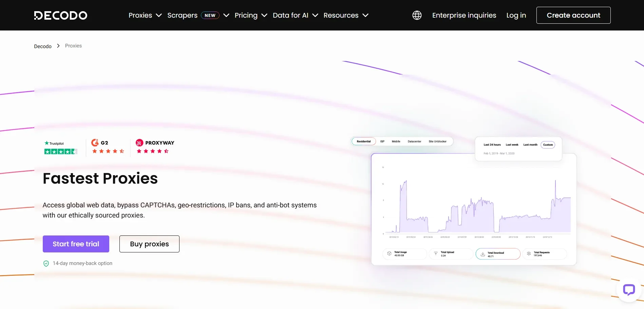Click the NEW badge beside Scrapers

pyautogui.click(x=210, y=15)
